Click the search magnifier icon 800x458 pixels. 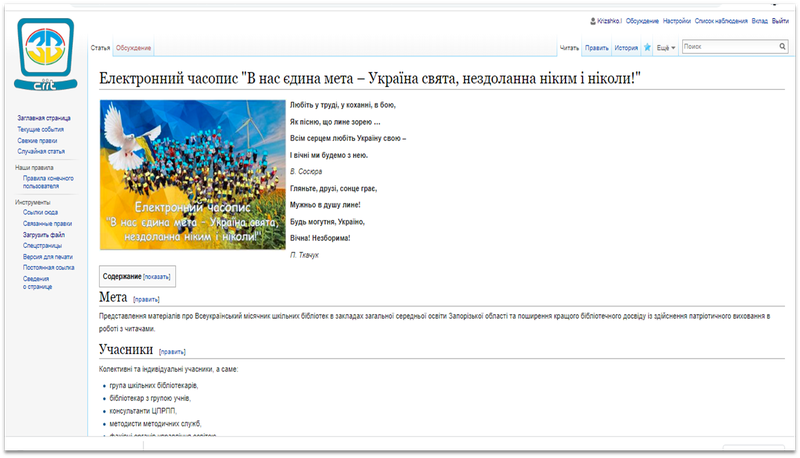(x=782, y=46)
